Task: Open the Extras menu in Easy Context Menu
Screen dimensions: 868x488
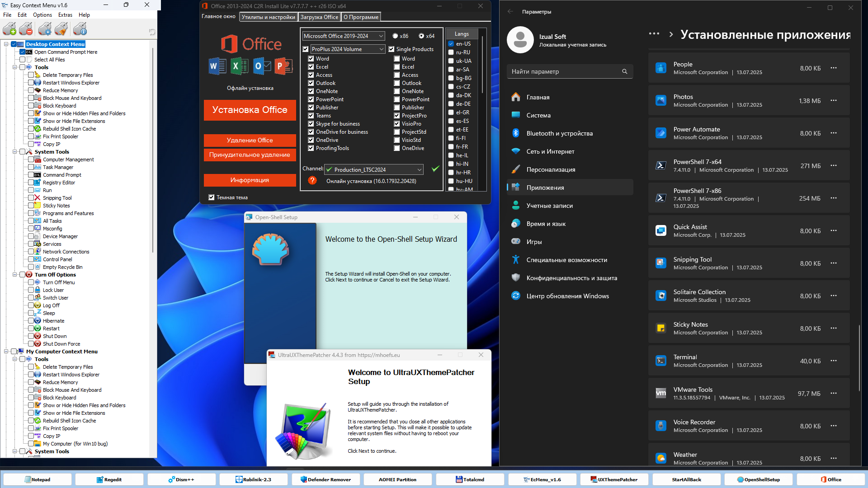Action: 65,15
